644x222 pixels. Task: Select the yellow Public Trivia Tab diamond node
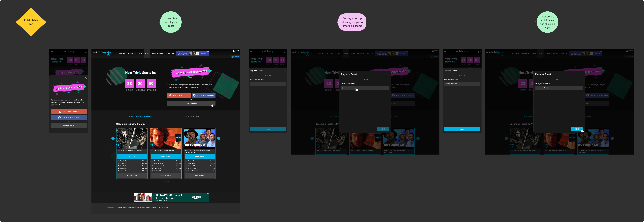[x=31, y=22]
